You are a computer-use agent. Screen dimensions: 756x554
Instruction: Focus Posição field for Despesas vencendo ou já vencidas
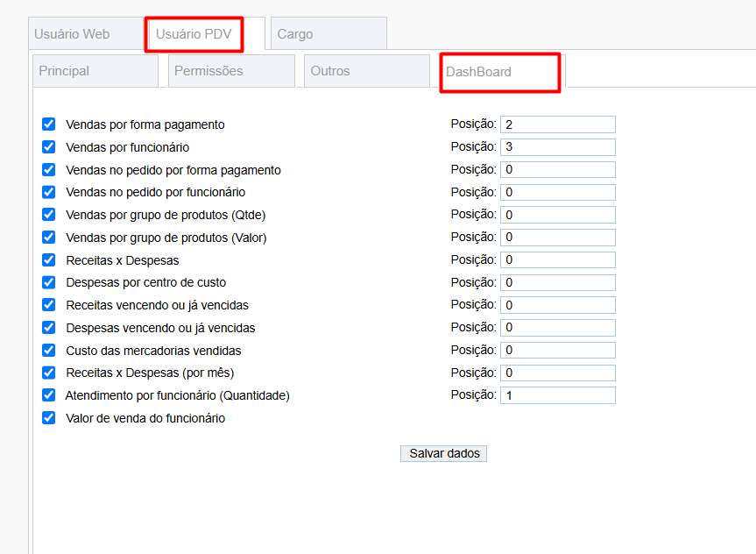(x=558, y=328)
